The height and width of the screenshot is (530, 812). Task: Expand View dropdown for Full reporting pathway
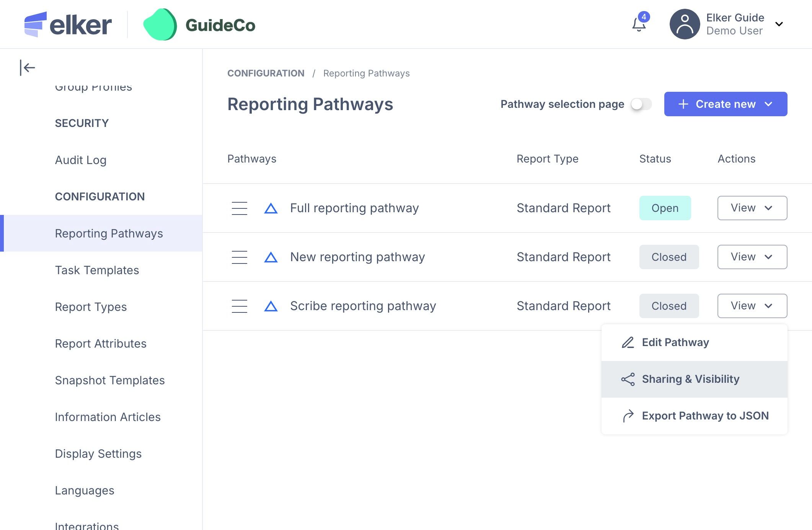(x=752, y=208)
